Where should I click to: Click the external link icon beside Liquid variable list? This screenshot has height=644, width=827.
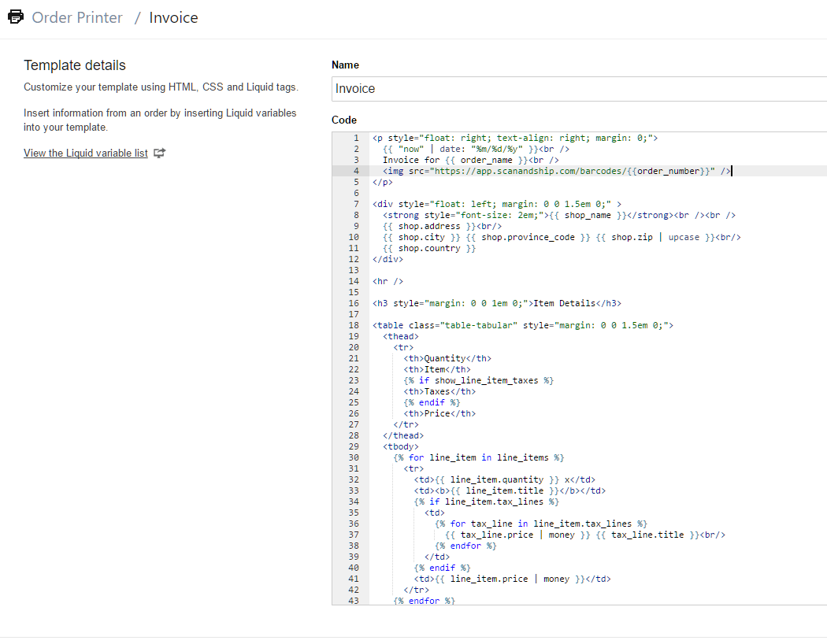click(x=159, y=153)
